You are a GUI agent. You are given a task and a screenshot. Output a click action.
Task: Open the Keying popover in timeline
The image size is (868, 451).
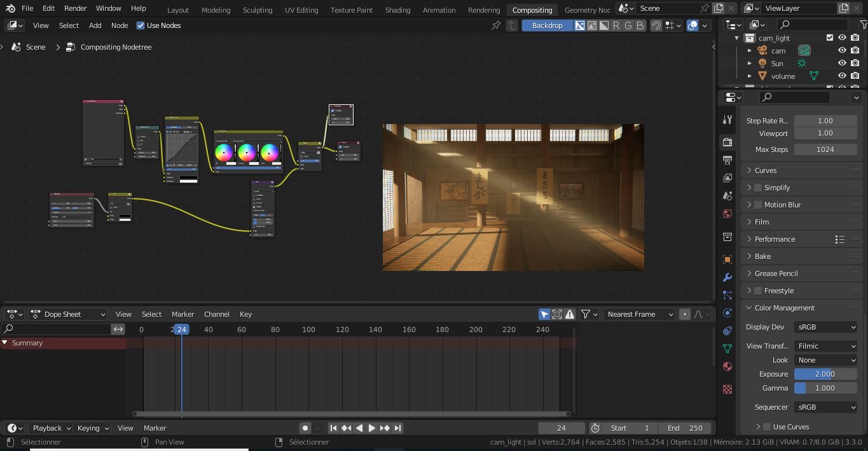tap(93, 428)
